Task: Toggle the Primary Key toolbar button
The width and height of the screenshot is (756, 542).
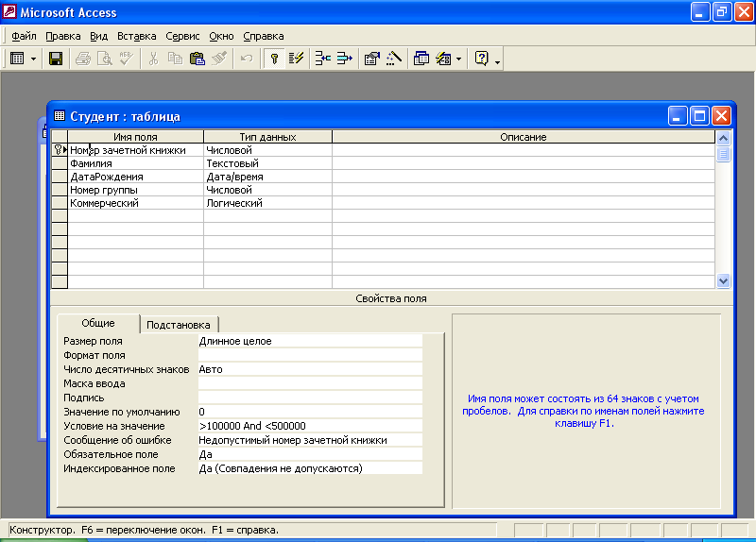Action: click(x=275, y=59)
